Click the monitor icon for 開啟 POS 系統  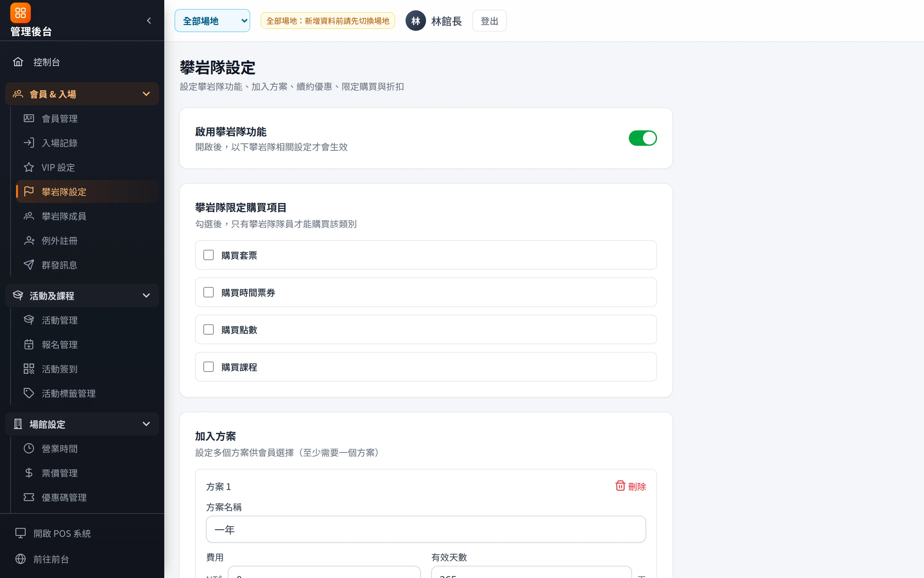point(20,533)
